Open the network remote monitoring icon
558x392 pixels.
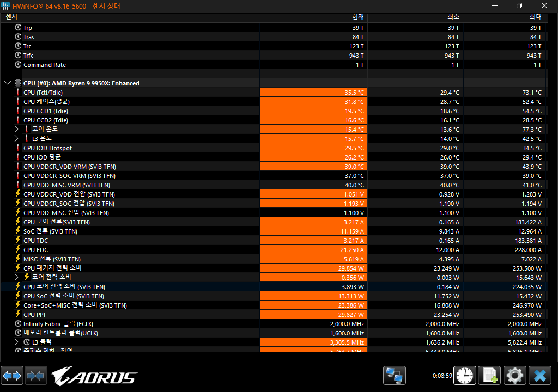point(395,375)
